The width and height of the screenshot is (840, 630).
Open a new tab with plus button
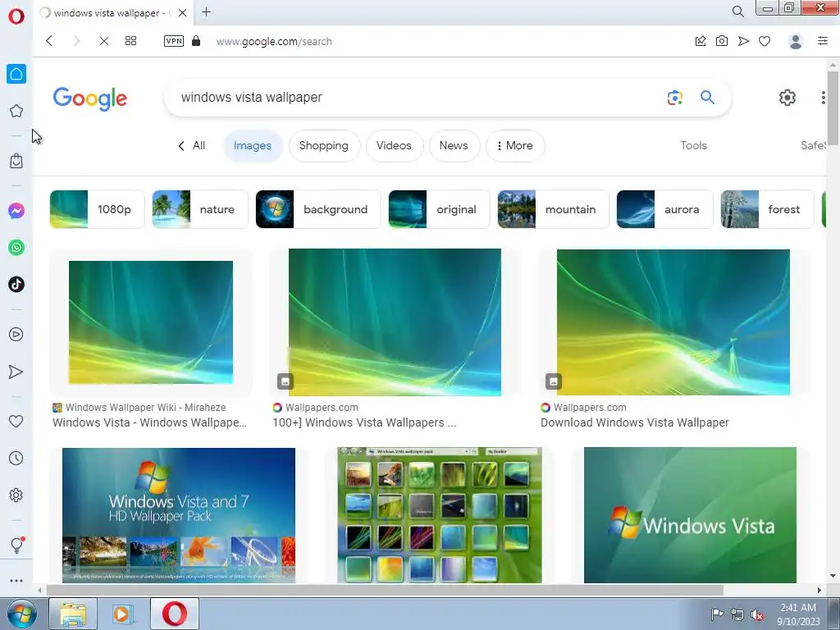point(206,11)
